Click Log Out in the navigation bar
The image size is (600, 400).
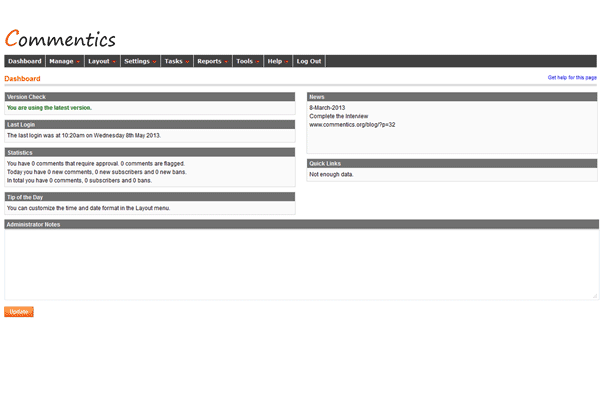point(309,61)
